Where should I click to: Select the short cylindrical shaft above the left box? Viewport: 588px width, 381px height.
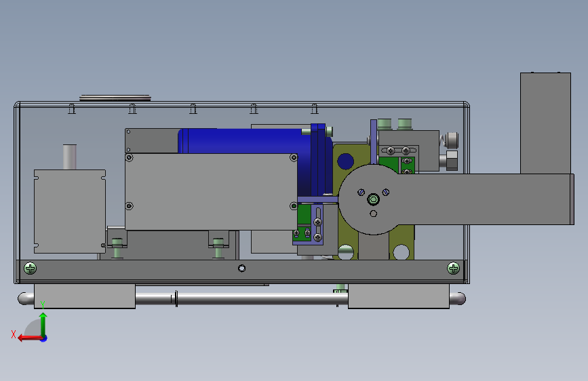pyautogui.click(x=70, y=157)
